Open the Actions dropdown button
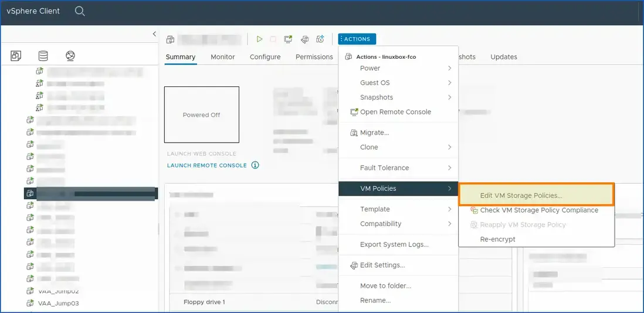The width and height of the screenshot is (644, 313). (x=357, y=39)
